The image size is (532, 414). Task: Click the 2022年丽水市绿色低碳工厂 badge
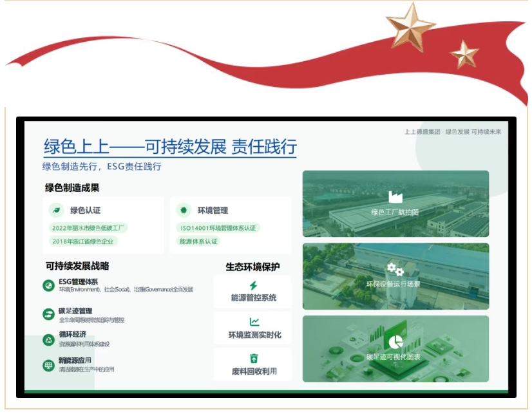pos(90,227)
